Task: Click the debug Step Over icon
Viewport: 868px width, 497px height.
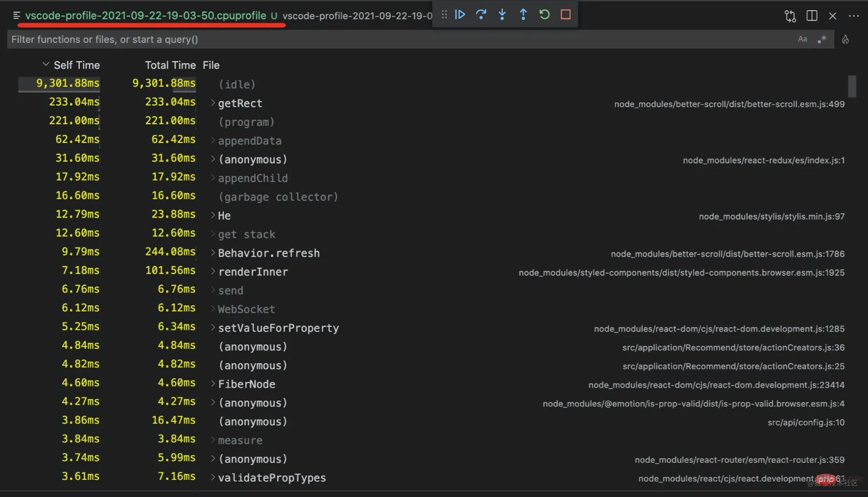Action: coord(481,14)
